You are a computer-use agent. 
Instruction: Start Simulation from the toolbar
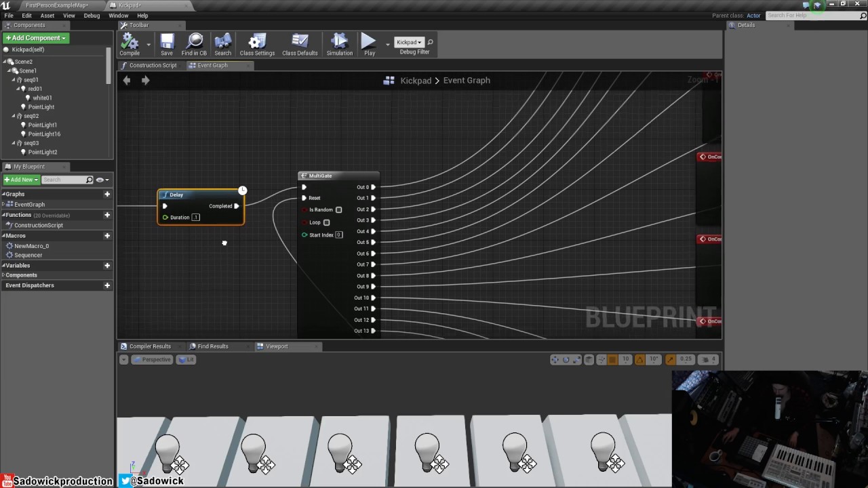pos(340,43)
